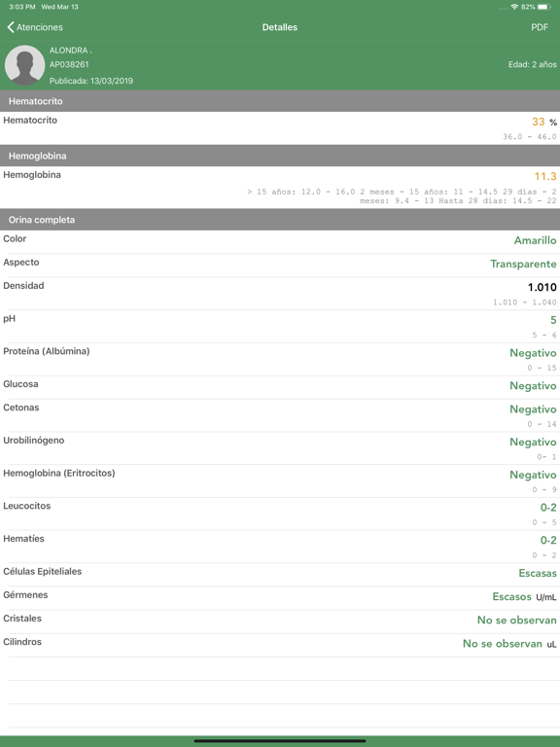Tap the Cristales row label
Image resolution: width=560 pixels, height=747 pixels.
(22, 619)
